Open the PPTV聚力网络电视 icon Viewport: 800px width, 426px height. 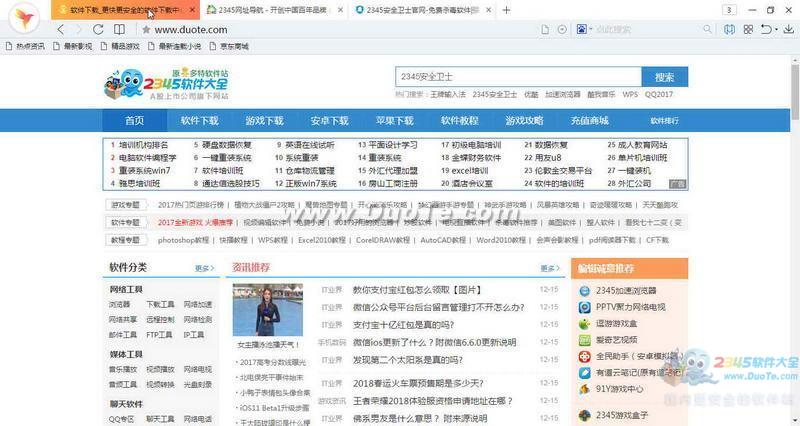tap(585, 307)
